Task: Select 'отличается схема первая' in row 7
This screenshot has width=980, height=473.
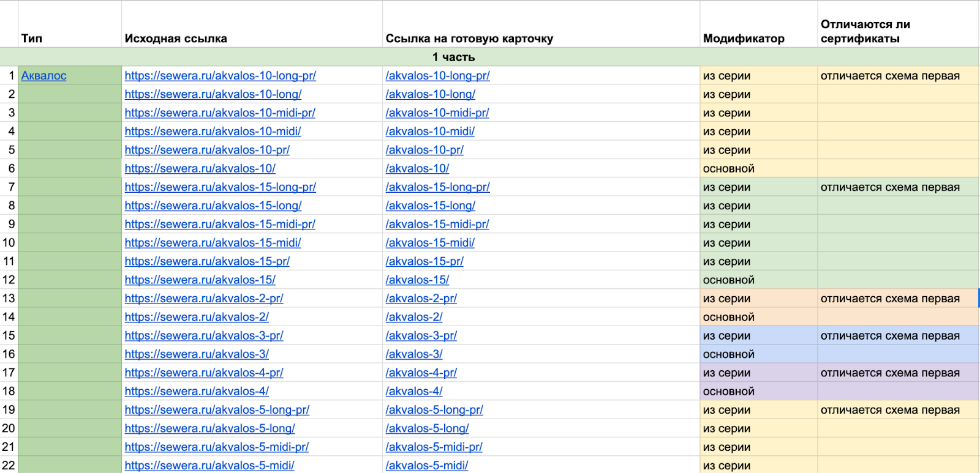Action: pyautogui.click(x=898, y=187)
